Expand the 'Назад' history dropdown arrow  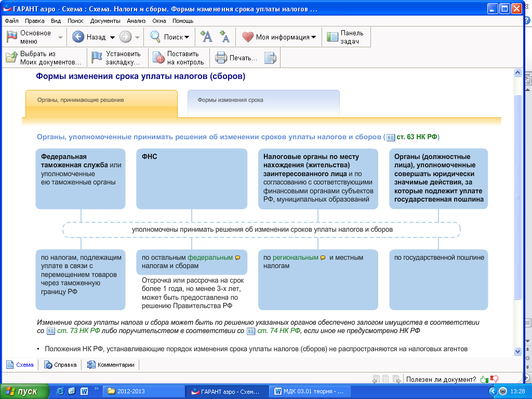112,37
